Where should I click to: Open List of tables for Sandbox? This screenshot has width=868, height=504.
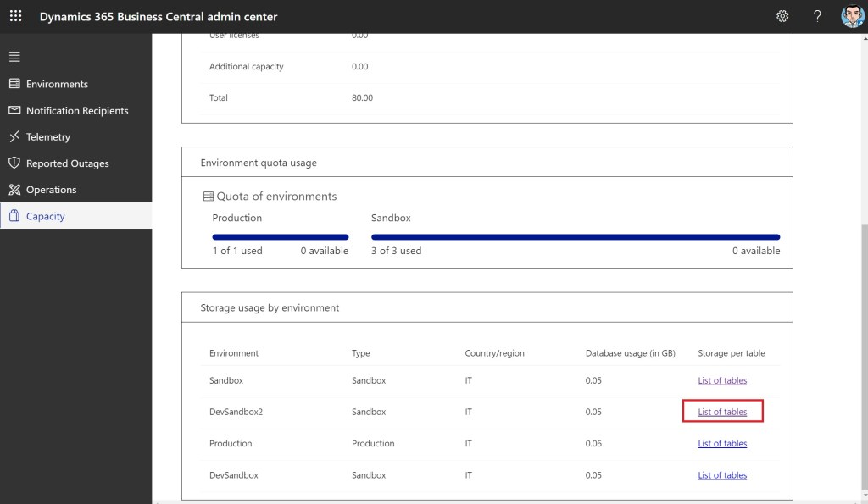(x=722, y=380)
